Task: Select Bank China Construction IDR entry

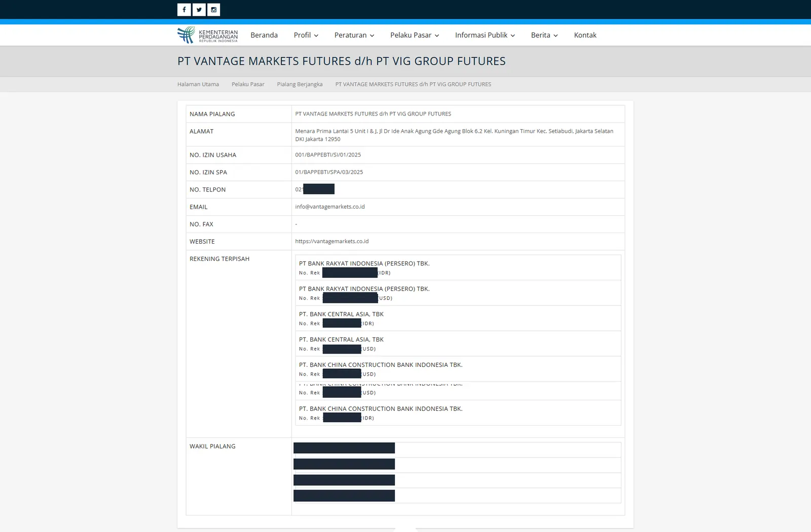Action: [458, 412]
